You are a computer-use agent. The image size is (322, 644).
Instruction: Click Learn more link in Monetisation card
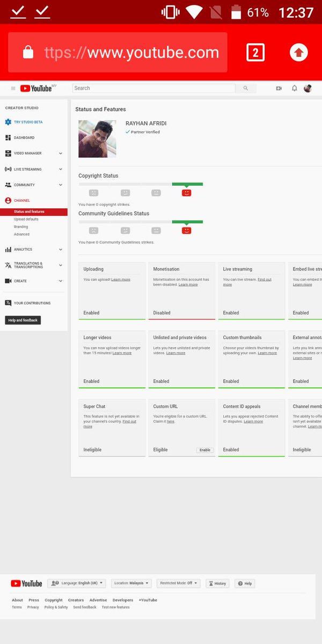pyautogui.click(x=188, y=284)
